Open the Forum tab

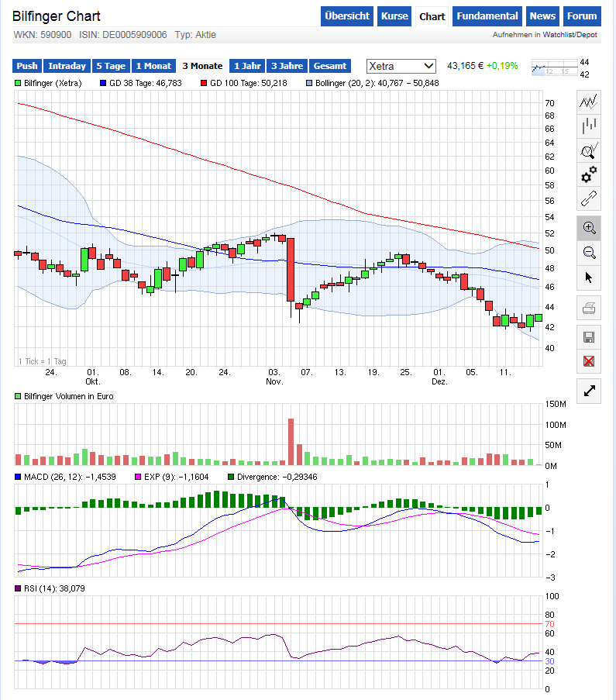[582, 16]
